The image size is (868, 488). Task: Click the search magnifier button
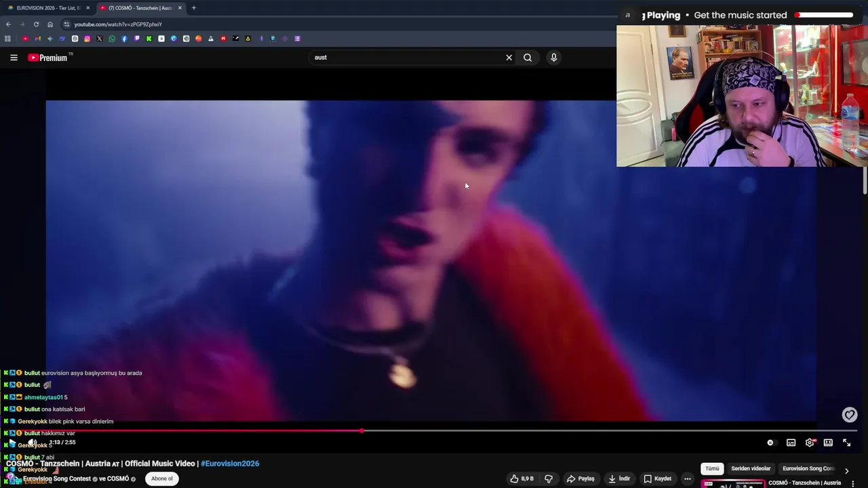click(x=528, y=58)
